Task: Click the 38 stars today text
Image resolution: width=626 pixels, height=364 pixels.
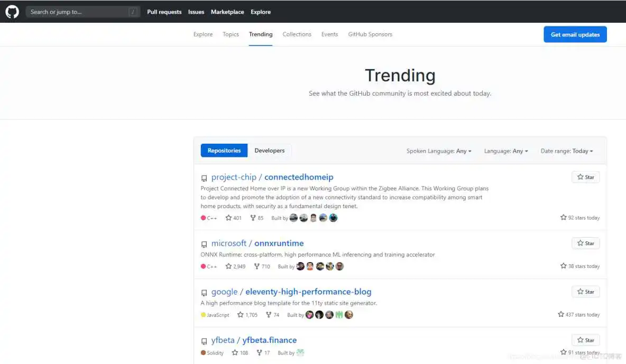Action: (x=579, y=266)
